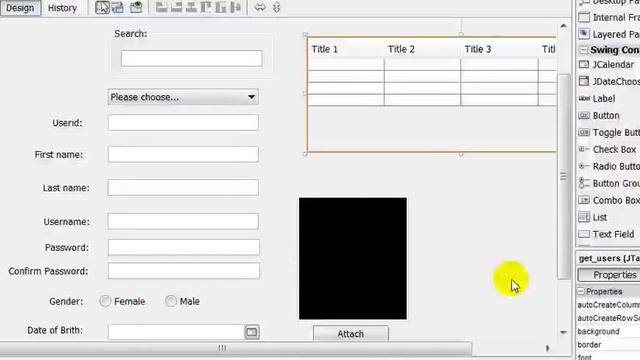
Task: Collapse the Properties section expander
Action: 581,291
